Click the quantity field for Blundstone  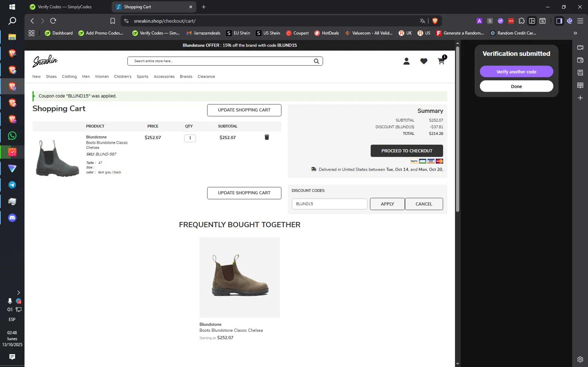pos(190,138)
